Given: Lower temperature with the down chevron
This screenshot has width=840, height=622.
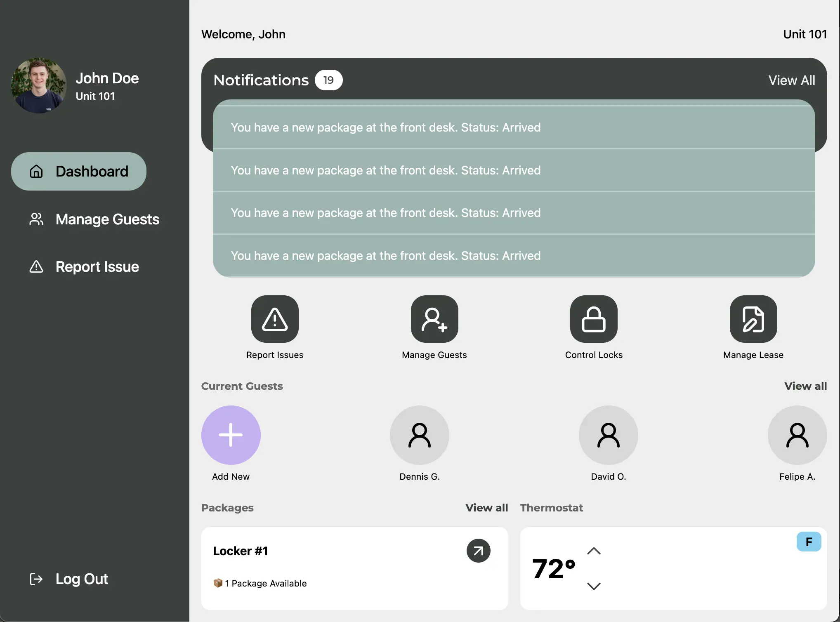Looking at the screenshot, I should point(594,586).
